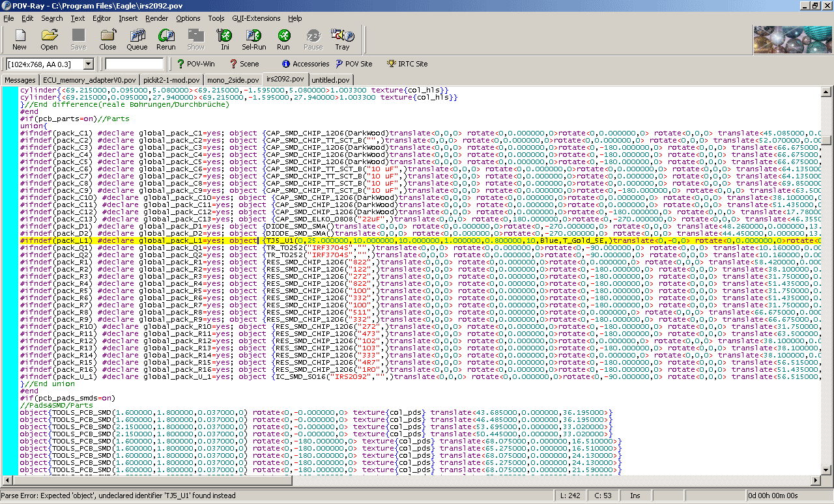Open the Render menu
This screenshot has height=504, width=834.
click(156, 18)
